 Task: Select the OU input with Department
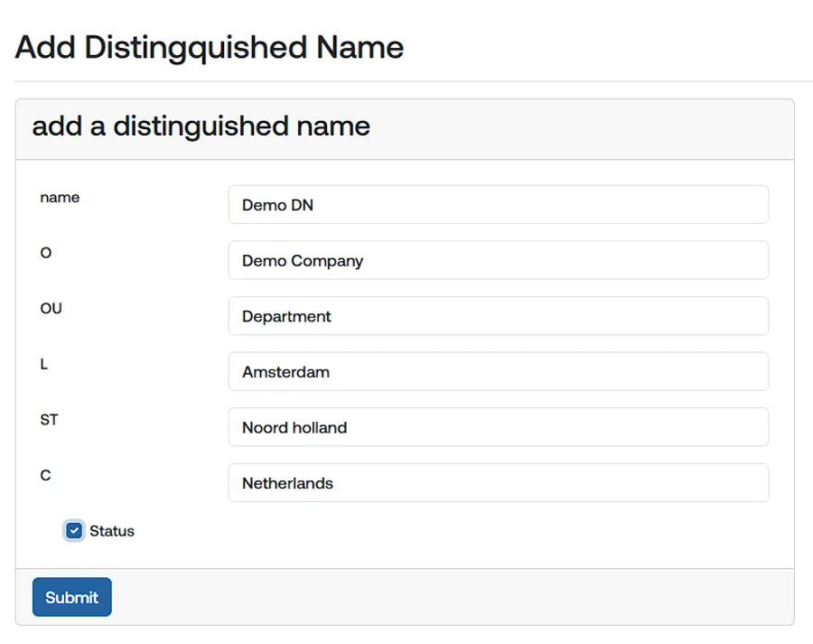[498, 316]
